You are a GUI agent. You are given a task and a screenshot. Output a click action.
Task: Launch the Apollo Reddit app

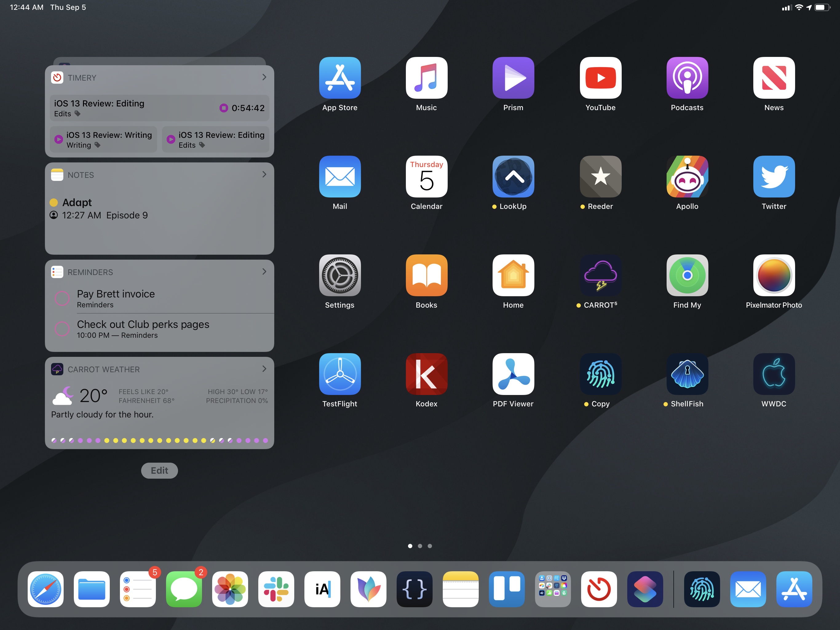pos(687,177)
